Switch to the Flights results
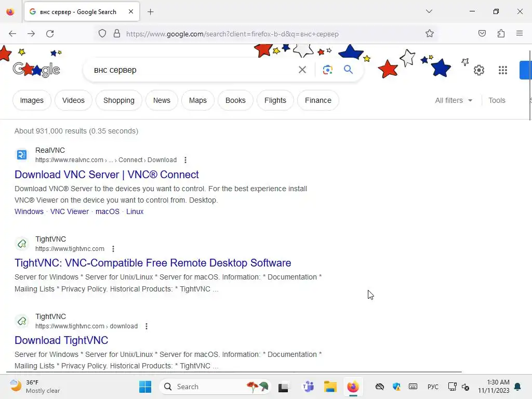 (275, 100)
